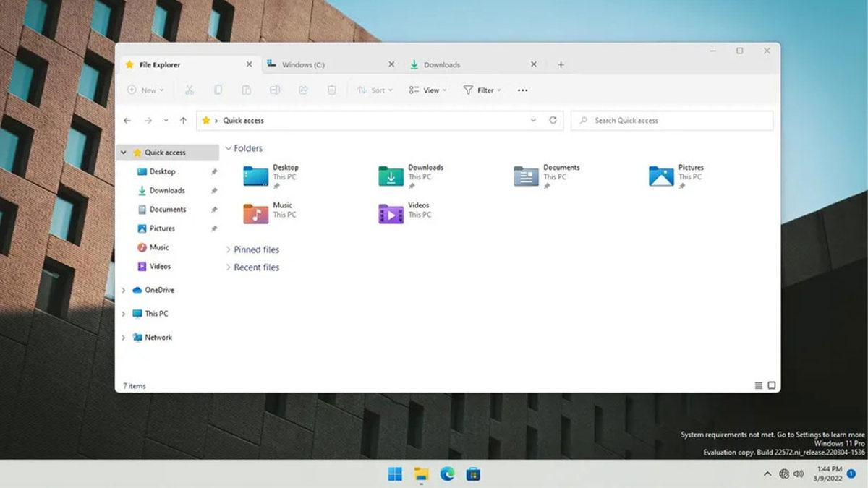This screenshot has height=488, width=868.
Task: Open the View options dropdown
Action: (427, 90)
